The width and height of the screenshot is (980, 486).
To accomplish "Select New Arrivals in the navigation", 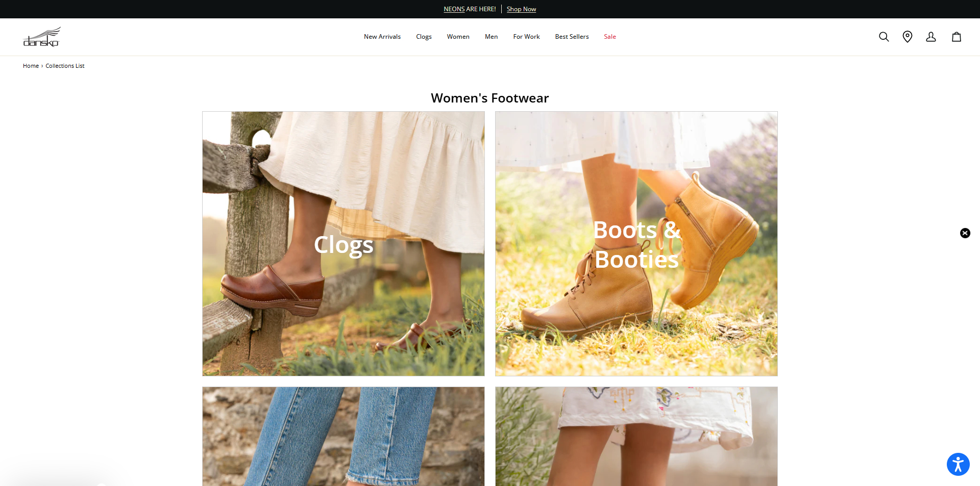I will (x=382, y=36).
